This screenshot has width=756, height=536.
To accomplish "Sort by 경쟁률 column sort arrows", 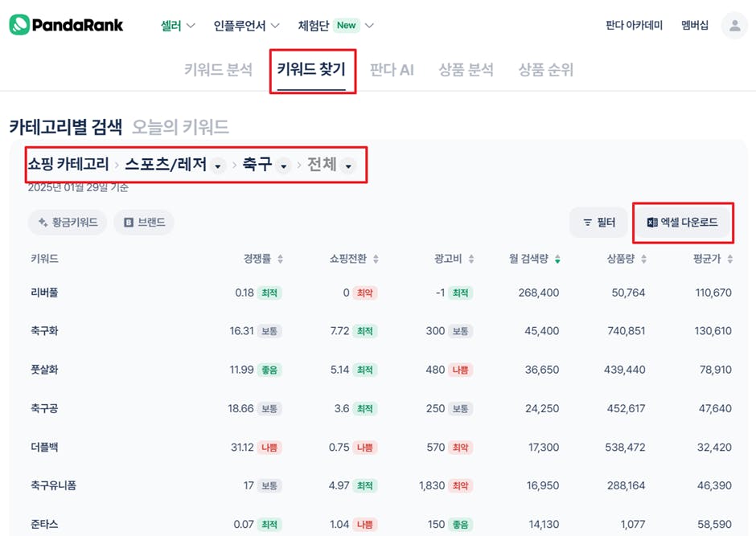I will 280,259.
